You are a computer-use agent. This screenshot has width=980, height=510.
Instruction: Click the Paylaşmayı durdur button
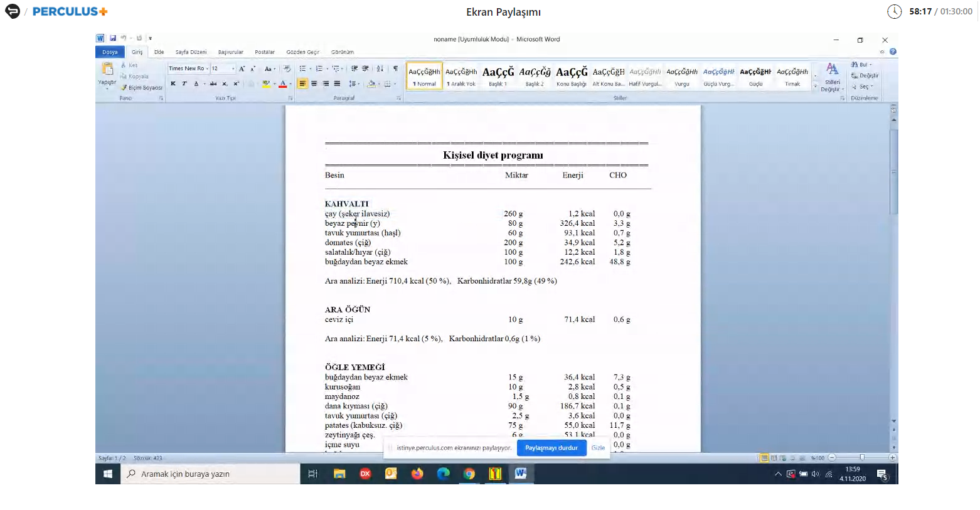point(551,448)
